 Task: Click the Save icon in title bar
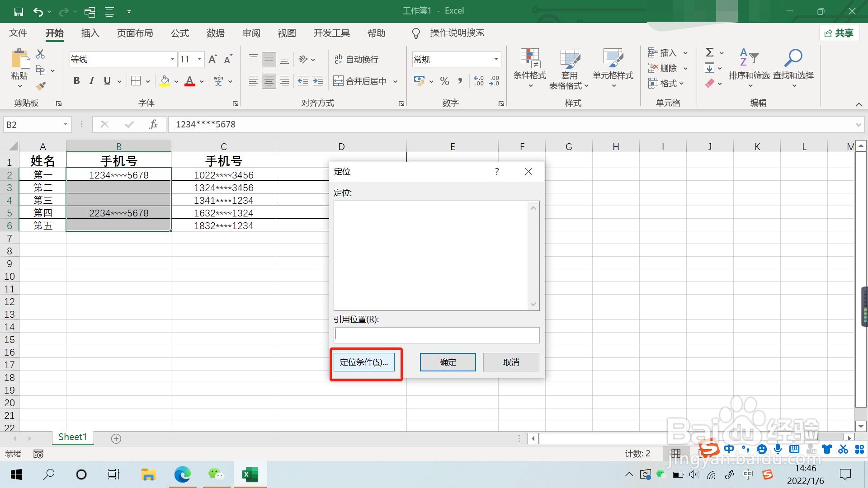pyautogui.click(x=19, y=11)
